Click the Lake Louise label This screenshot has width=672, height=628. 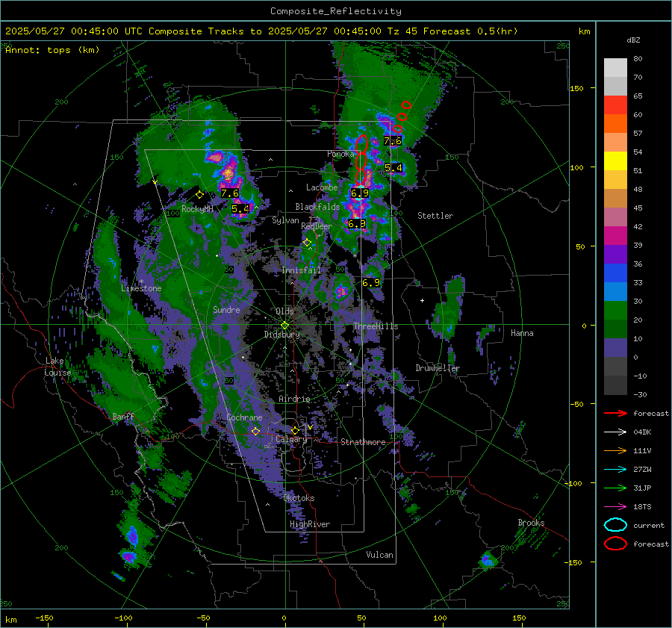57,367
